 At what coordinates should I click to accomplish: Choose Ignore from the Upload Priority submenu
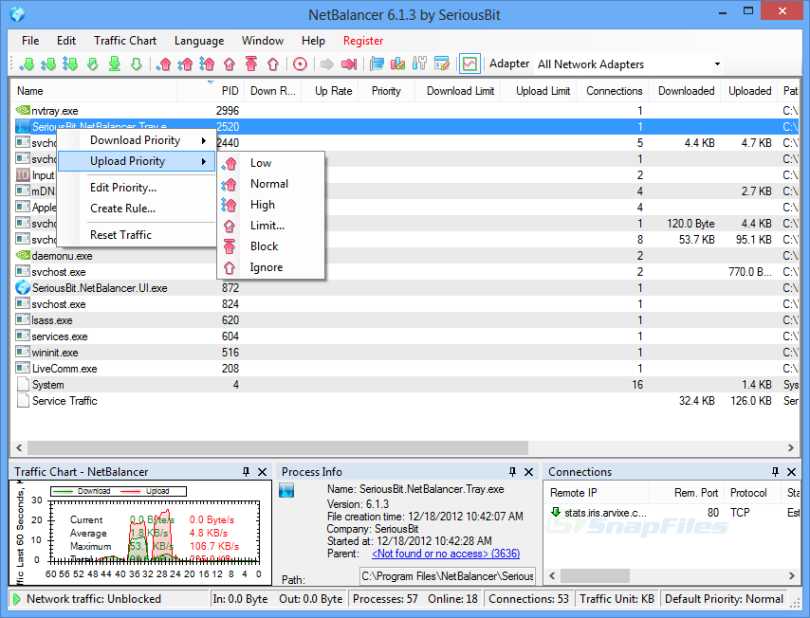pyautogui.click(x=265, y=267)
